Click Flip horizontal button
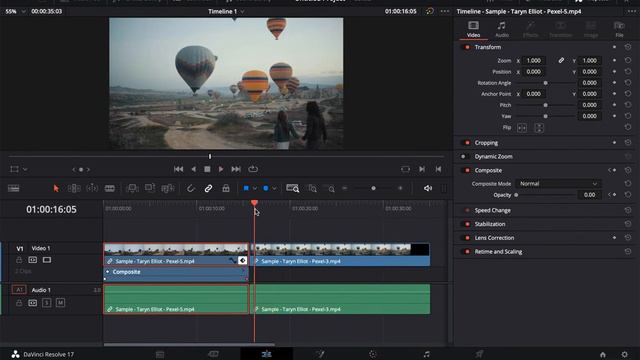The height and width of the screenshot is (360, 640). (x=522, y=128)
